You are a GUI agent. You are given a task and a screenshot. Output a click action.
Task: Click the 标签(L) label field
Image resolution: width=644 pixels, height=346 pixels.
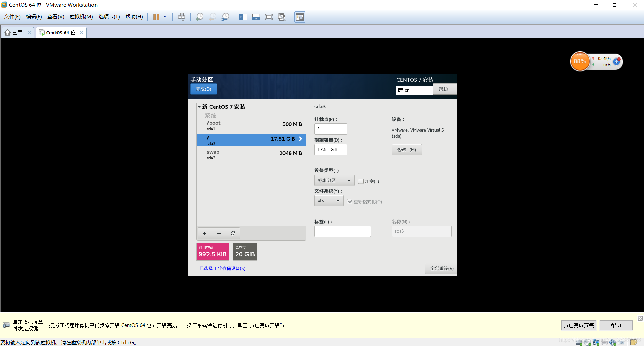coord(342,231)
